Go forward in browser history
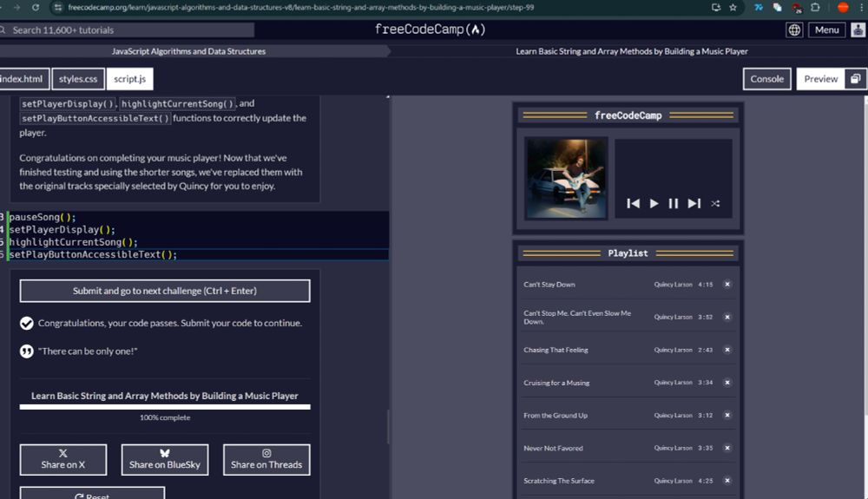Viewport: 868px width, 499px height. point(16,7)
